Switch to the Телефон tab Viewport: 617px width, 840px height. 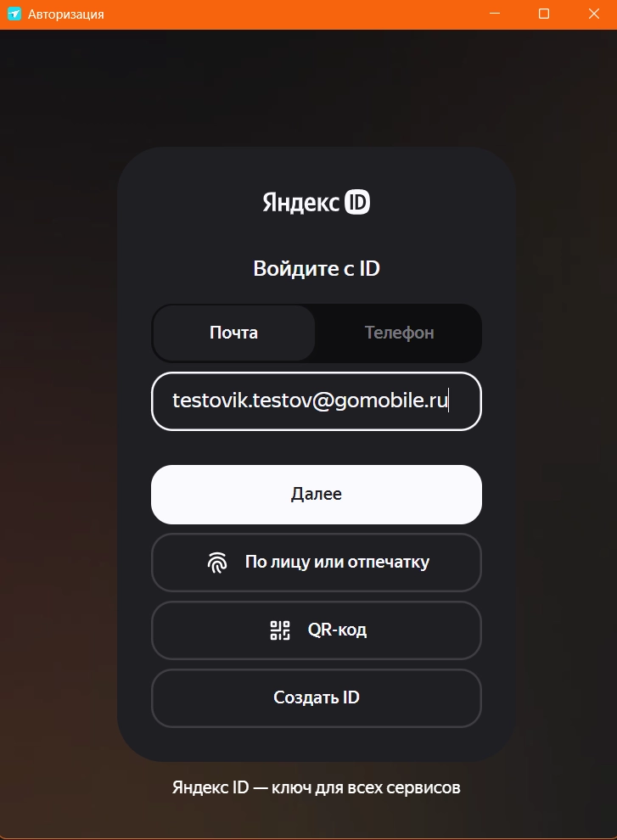click(399, 333)
